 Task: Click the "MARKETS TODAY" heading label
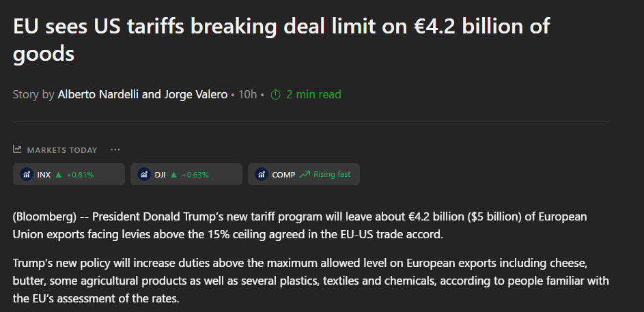pyautogui.click(x=62, y=150)
